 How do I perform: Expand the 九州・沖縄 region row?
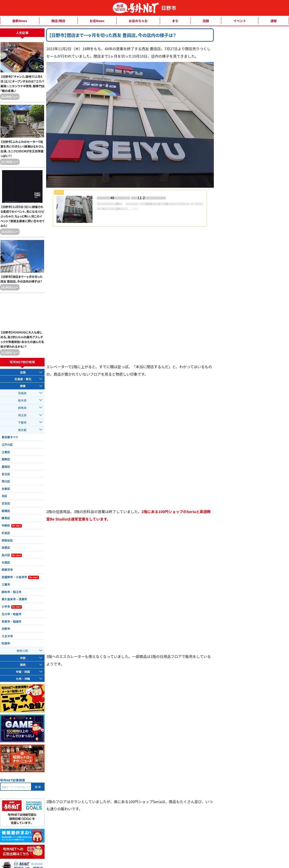click(x=22, y=679)
